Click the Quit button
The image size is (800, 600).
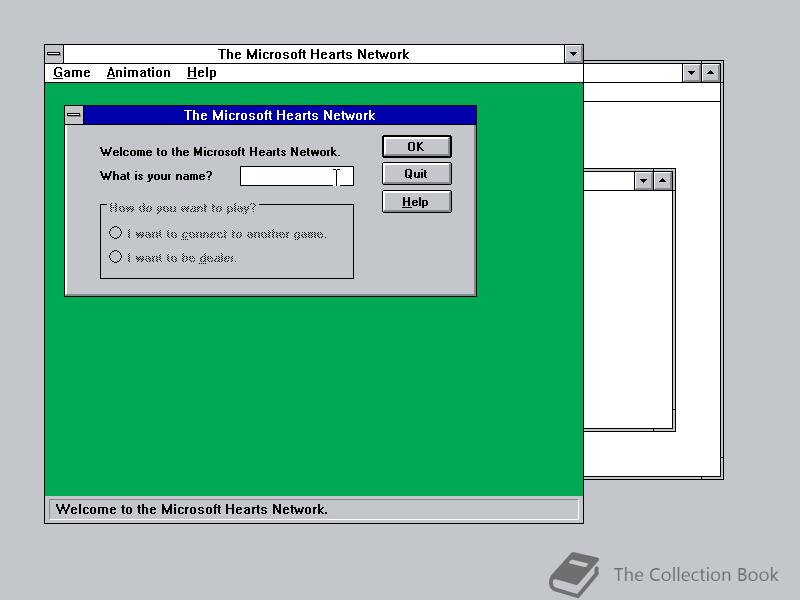(416, 174)
